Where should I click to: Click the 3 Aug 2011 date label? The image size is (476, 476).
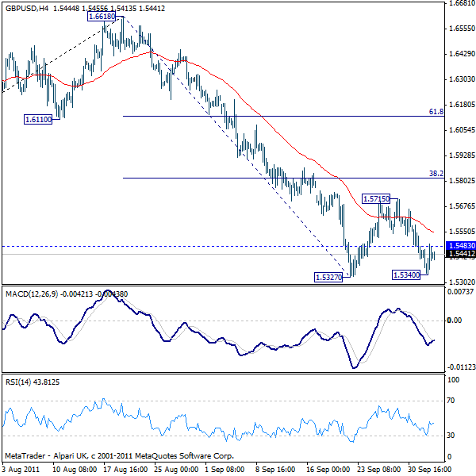click(x=21, y=470)
